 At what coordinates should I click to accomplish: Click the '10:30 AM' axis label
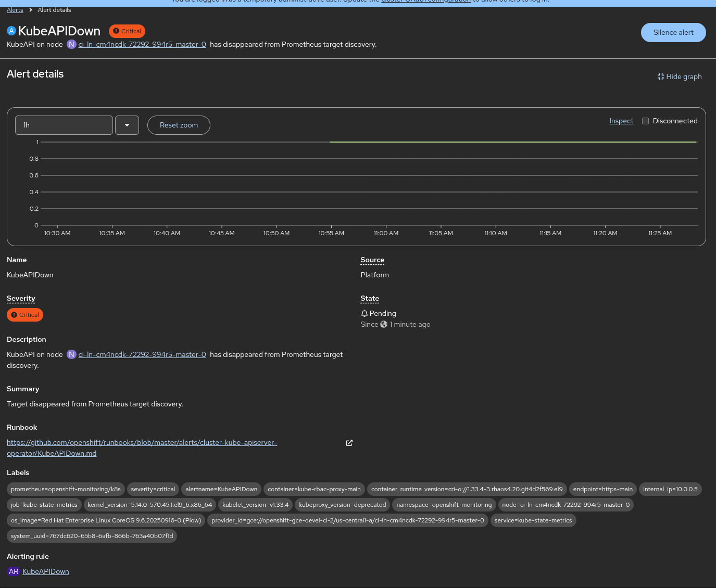[x=57, y=233]
